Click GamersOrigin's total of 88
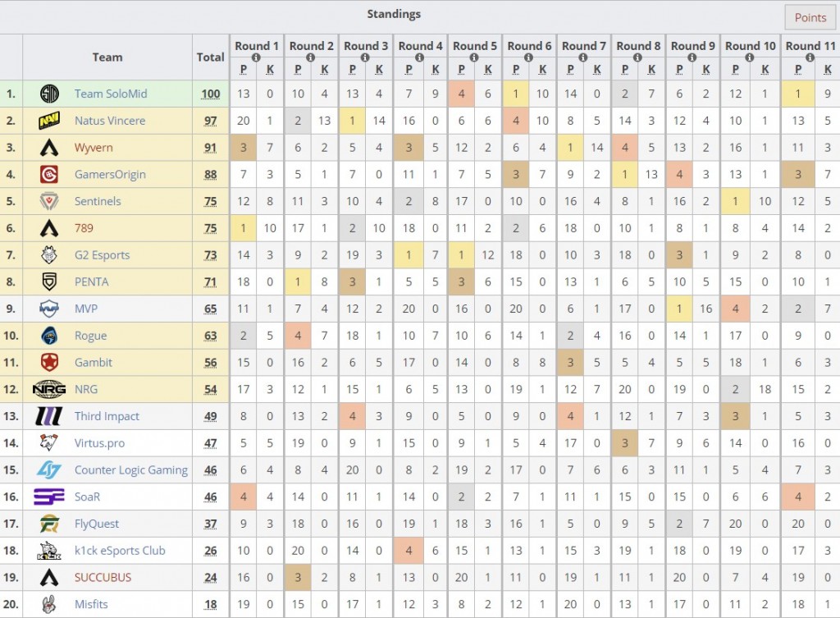The height and width of the screenshot is (618, 840). tap(211, 174)
